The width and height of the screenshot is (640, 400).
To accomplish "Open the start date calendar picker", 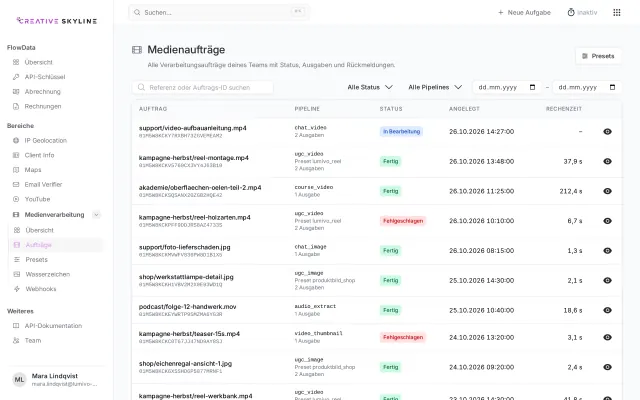I will 532,87.
